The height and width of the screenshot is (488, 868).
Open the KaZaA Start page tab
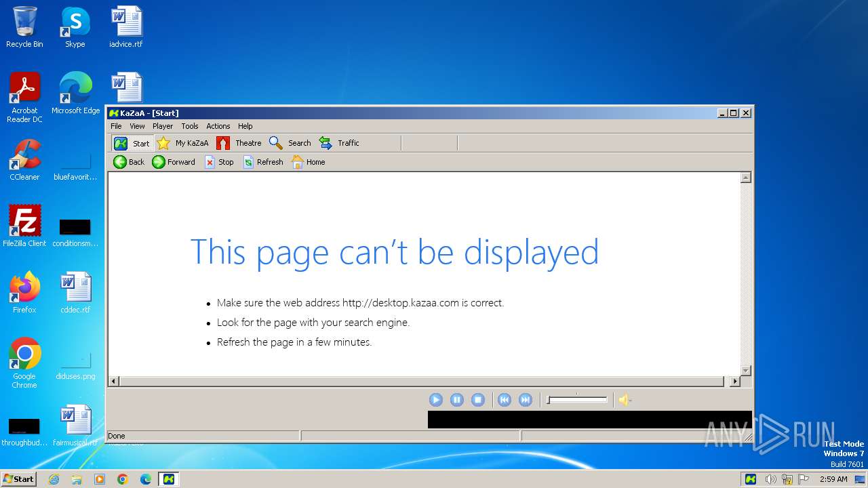(132, 143)
